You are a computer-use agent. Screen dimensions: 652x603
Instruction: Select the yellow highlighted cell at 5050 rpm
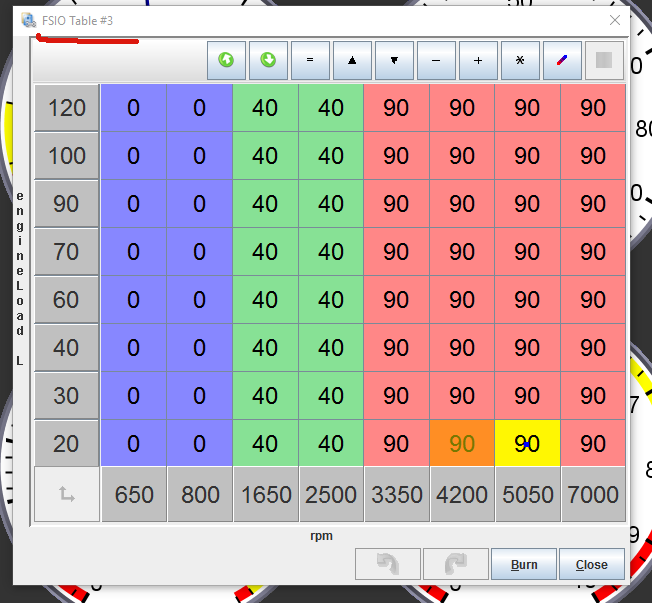(527, 443)
